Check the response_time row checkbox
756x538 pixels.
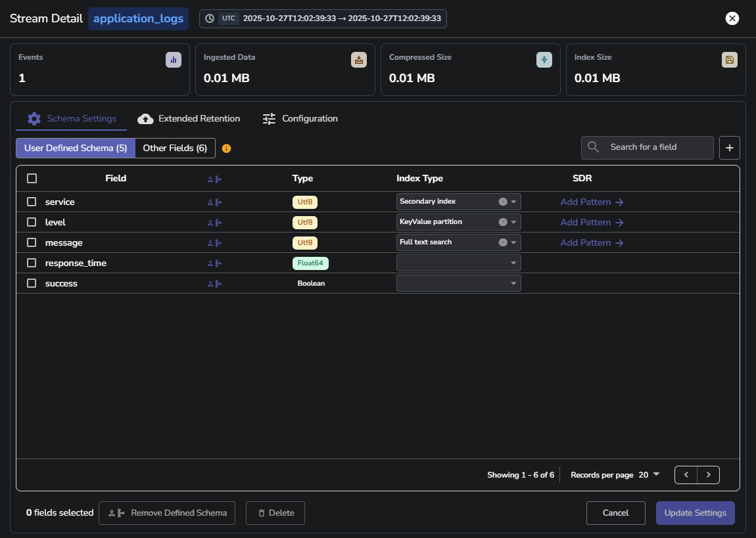tap(31, 263)
